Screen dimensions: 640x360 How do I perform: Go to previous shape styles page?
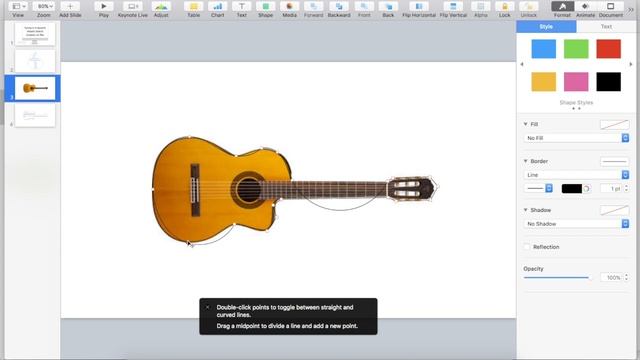pyautogui.click(x=522, y=64)
